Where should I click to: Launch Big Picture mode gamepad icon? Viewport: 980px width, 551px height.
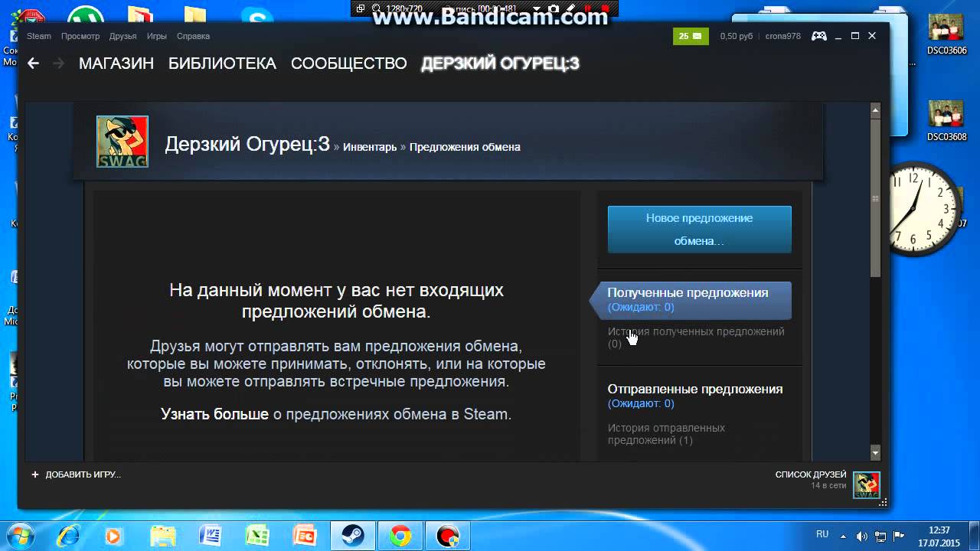[x=819, y=36]
